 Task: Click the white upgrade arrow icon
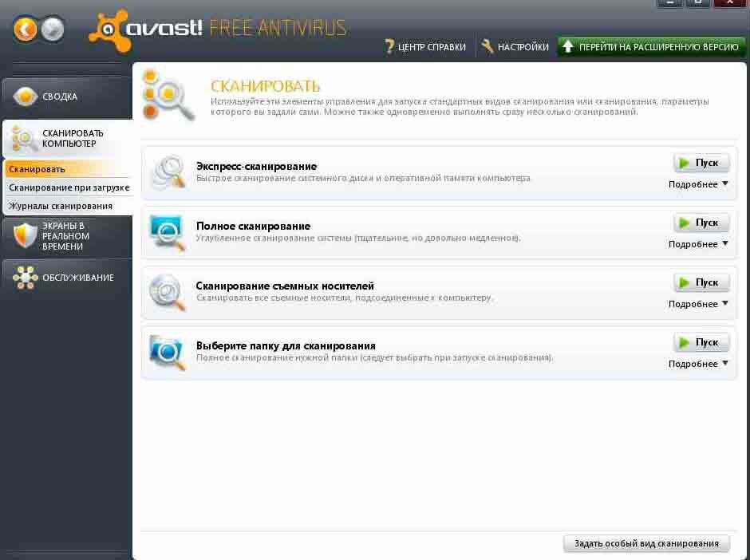click(x=568, y=46)
